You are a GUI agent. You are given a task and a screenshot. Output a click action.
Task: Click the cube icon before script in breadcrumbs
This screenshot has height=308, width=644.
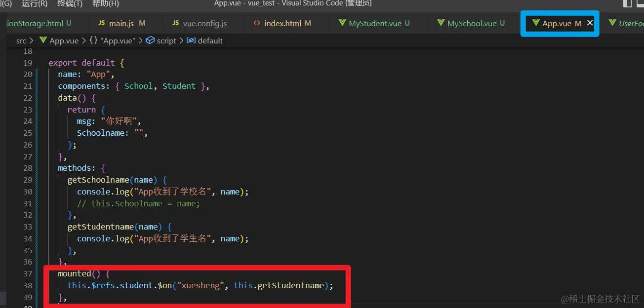(151, 40)
